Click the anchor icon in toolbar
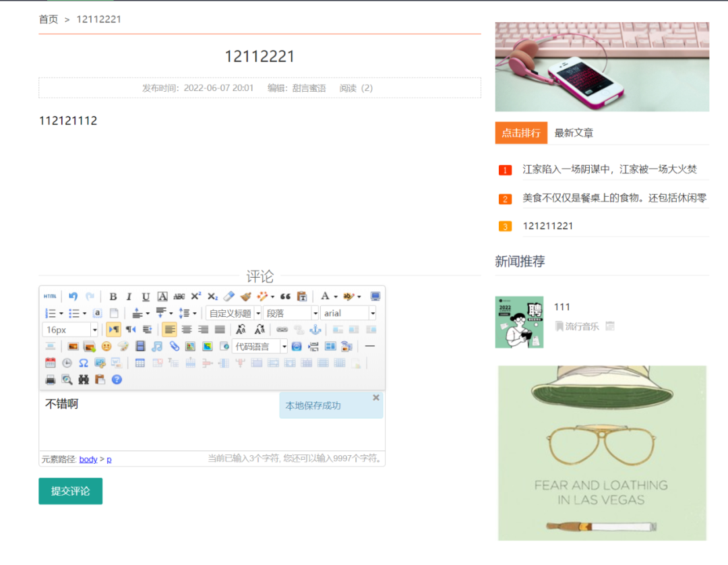Image resolution: width=728 pixels, height=565 pixels. coord(315,330)
